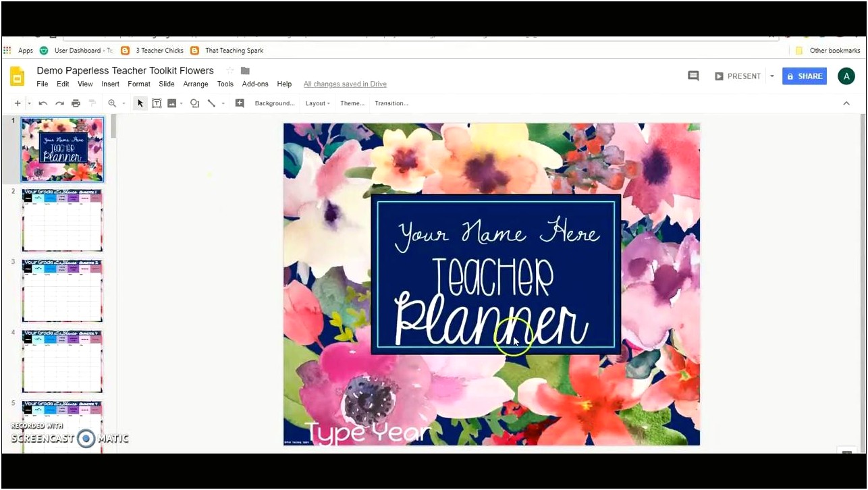Select slide 4 thumbnail in filmstrip
The width and height of the screenshot is (868, 490).
(x=62, y=361)
